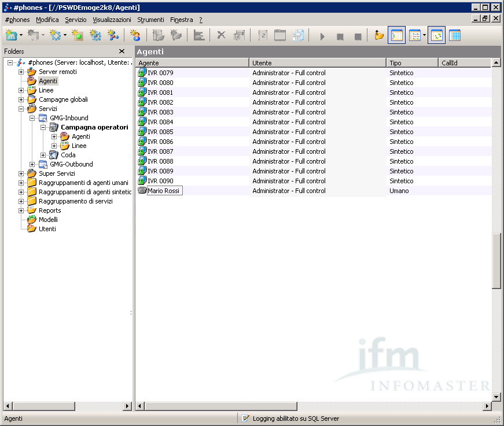This screenshot has width=504, height=426.
Task: Click the blank window toolbar icon
Action: tap(280, 35)
